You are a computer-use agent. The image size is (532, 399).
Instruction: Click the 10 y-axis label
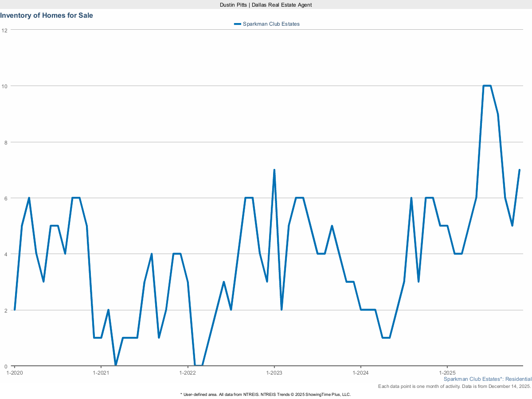(x=4, y=86)
